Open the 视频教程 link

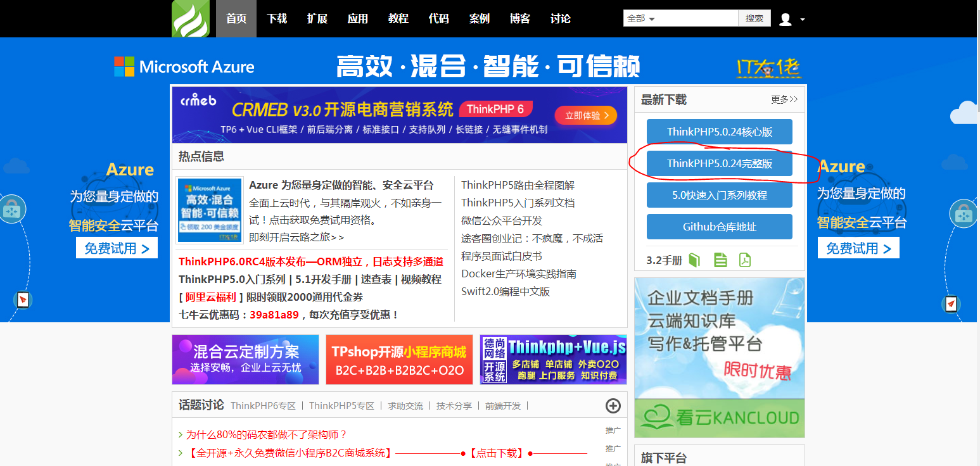click(421, 279)
